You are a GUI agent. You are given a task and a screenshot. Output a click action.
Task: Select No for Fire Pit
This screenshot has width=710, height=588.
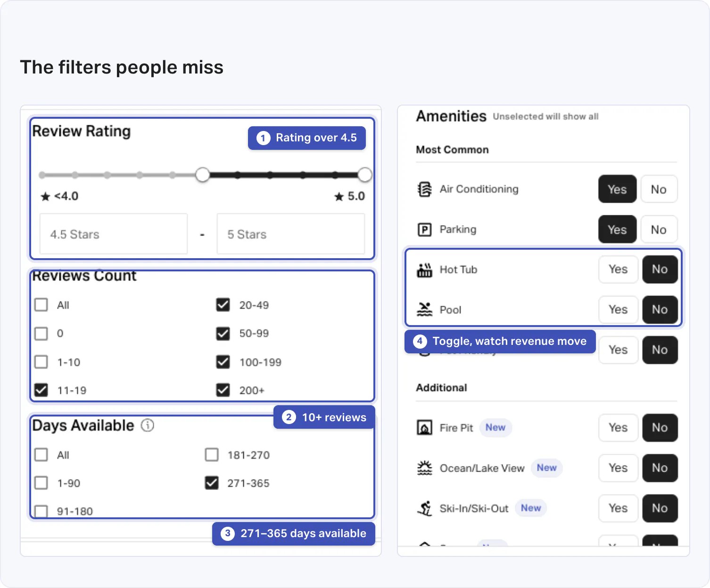coord(660,428)
